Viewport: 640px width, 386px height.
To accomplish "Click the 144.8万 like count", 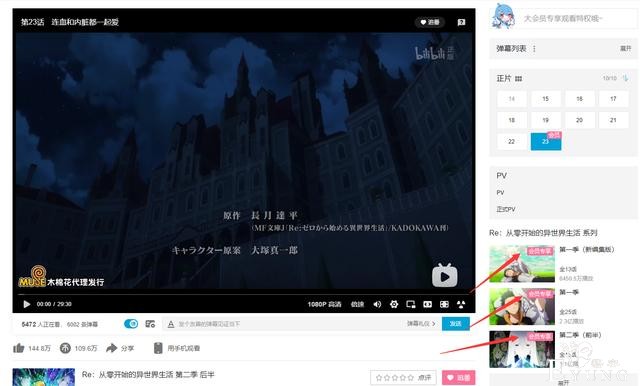I will point(40,348).
